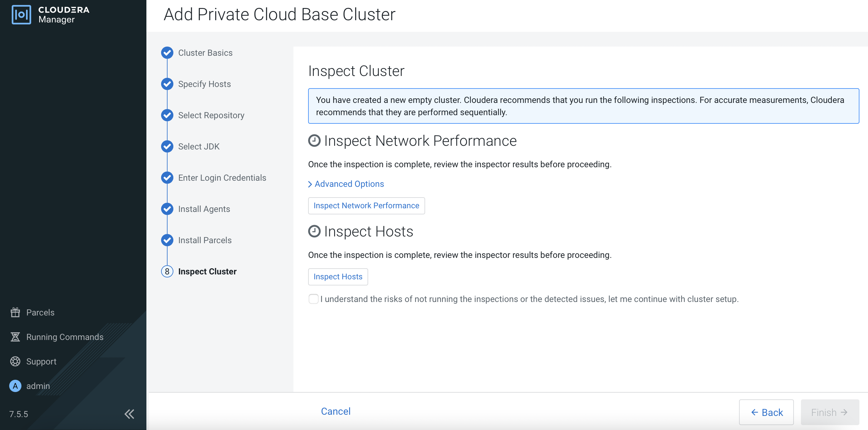This screenshot has height=430, width=868.
Task: Click the Cloudera Manager logo icon
Action: (x=21, y=14)
